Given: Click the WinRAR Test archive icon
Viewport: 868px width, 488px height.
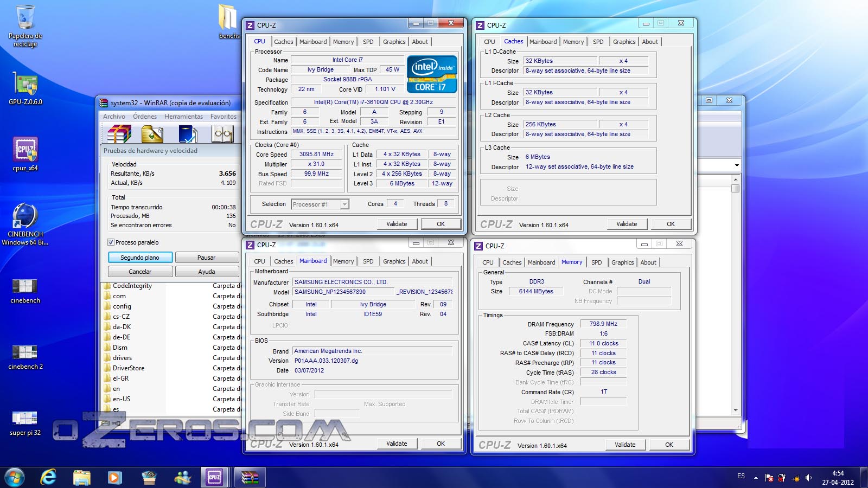Looking at the screenshot, I should click(188, 133).
